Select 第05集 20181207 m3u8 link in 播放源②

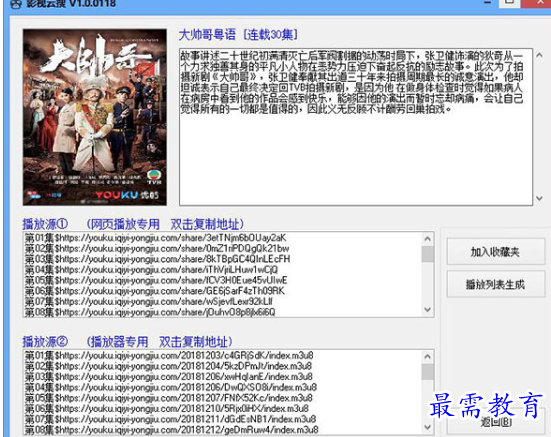coord(168,398)
